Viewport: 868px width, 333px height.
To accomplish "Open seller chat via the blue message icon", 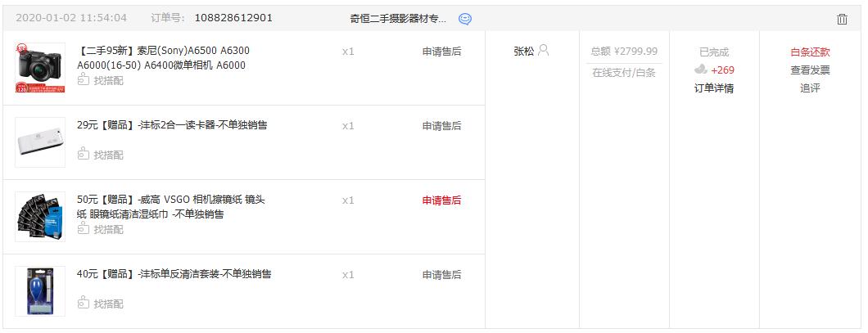I will coord(465,19).
